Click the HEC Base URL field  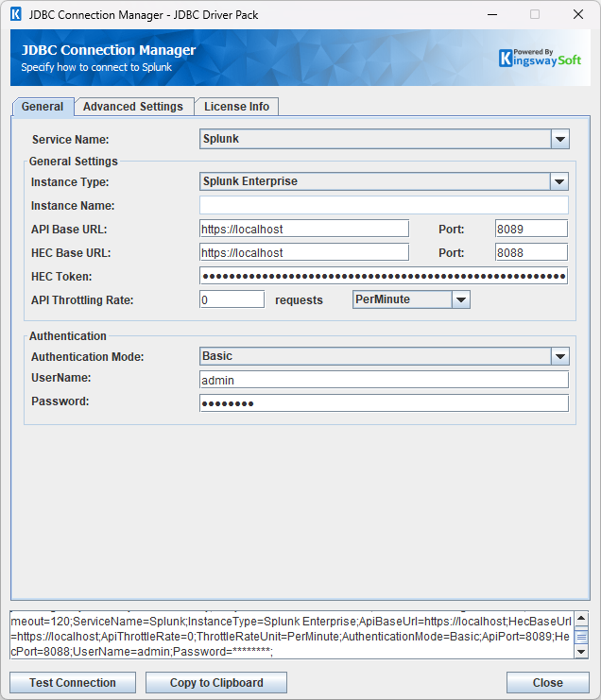[304, 252]
